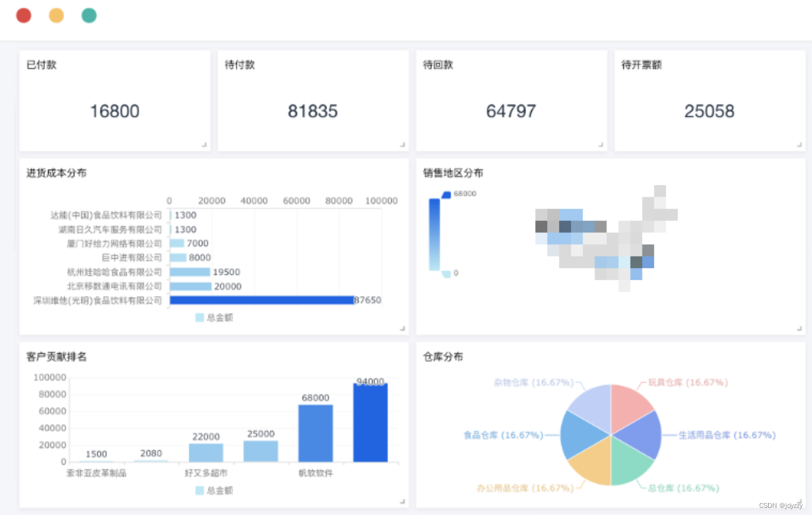The image size is (812, 515).
Task: Click the 待回款 card value 64797
Action: (x=511, y=111)
